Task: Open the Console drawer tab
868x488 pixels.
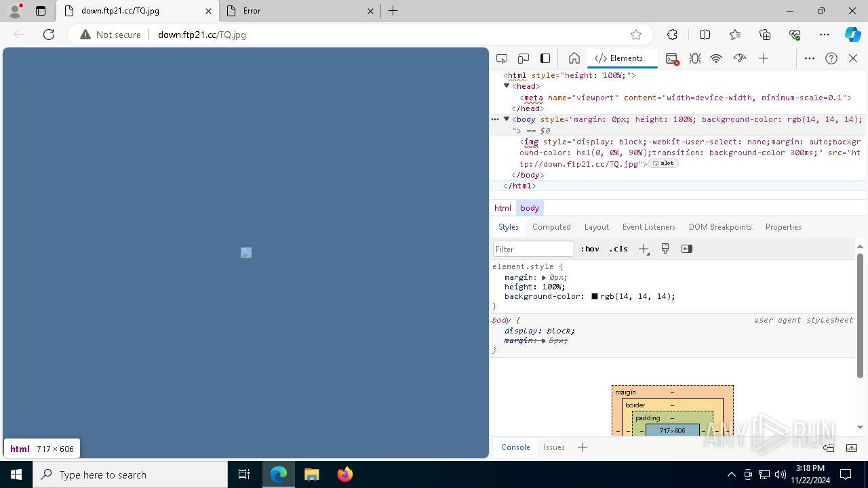Action: click(515, 447)
